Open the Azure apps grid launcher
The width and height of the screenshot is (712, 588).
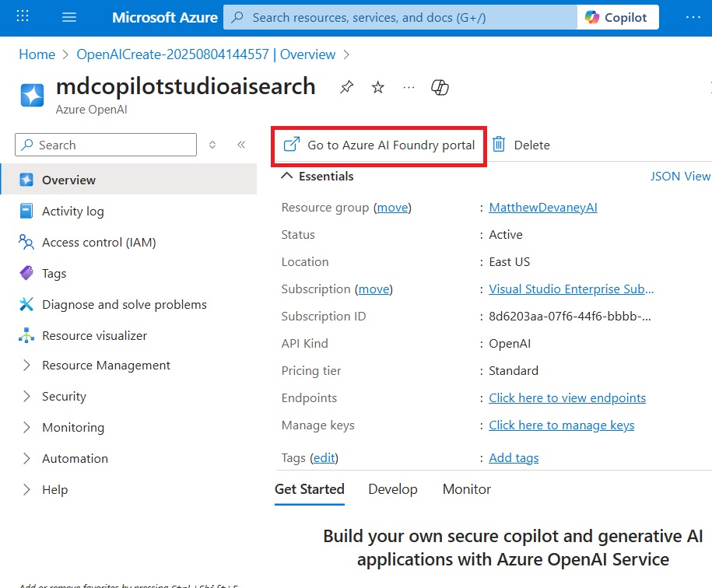23,17
